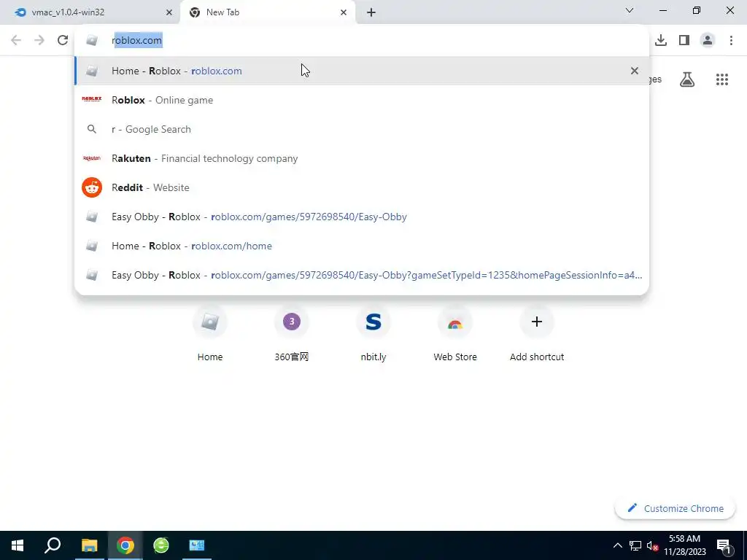Switch to the vmac_v1.0.4-win32 tab
Viewport: 747px width, 560px height.
[90, 12]
